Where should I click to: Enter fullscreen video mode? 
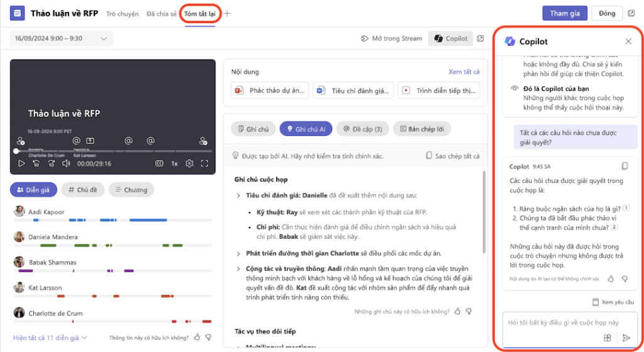click(x=204, y=163)
